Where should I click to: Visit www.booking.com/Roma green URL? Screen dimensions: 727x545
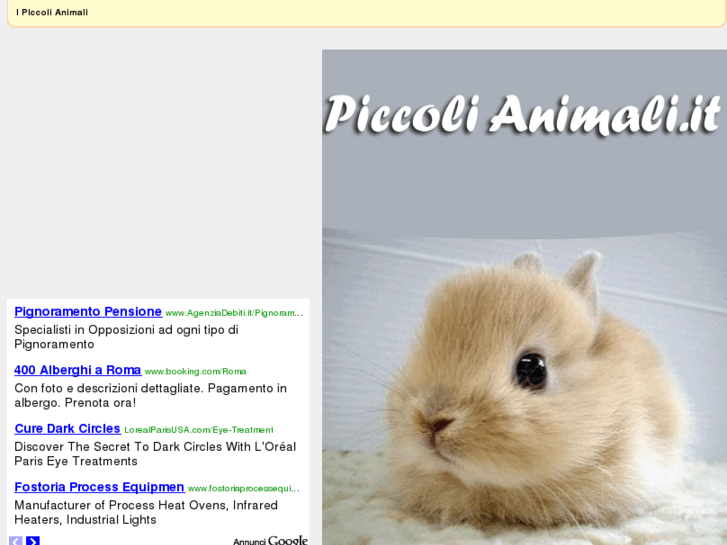(195, 372)
